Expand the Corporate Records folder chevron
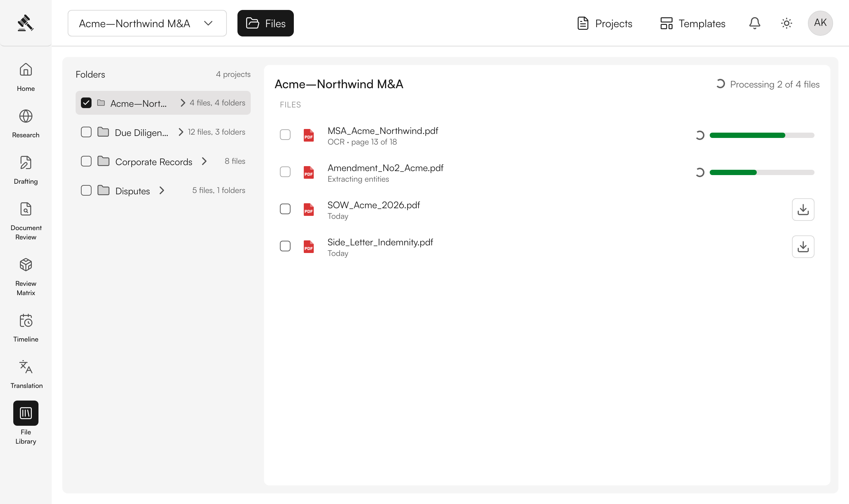 point(204,161)
